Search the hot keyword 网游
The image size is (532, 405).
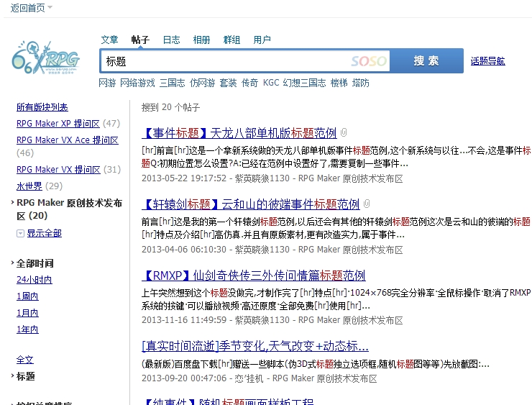coord(107,83)
